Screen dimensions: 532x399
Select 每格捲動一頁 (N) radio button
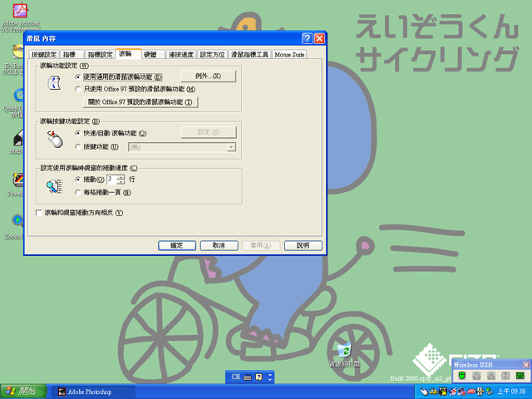(77, 192)
